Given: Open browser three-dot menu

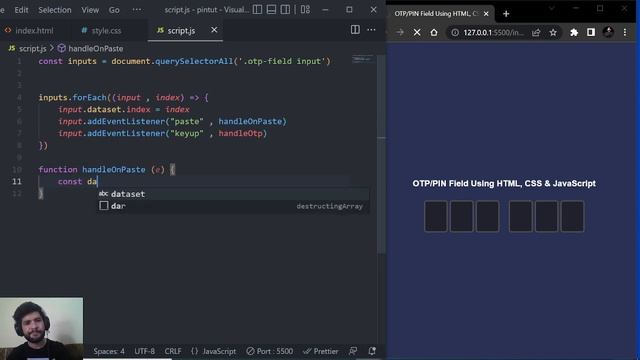Looking at the screenshot, I should [625, 32].
